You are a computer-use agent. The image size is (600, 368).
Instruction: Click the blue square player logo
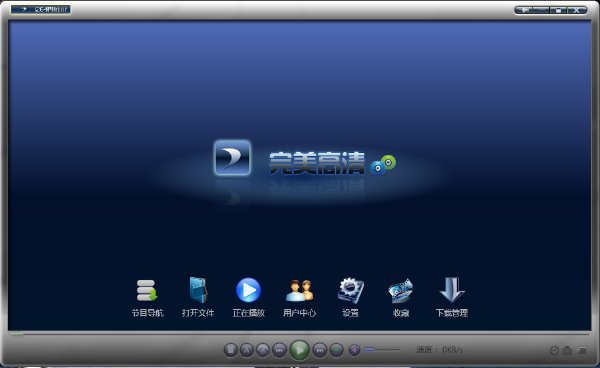(232, 158)
